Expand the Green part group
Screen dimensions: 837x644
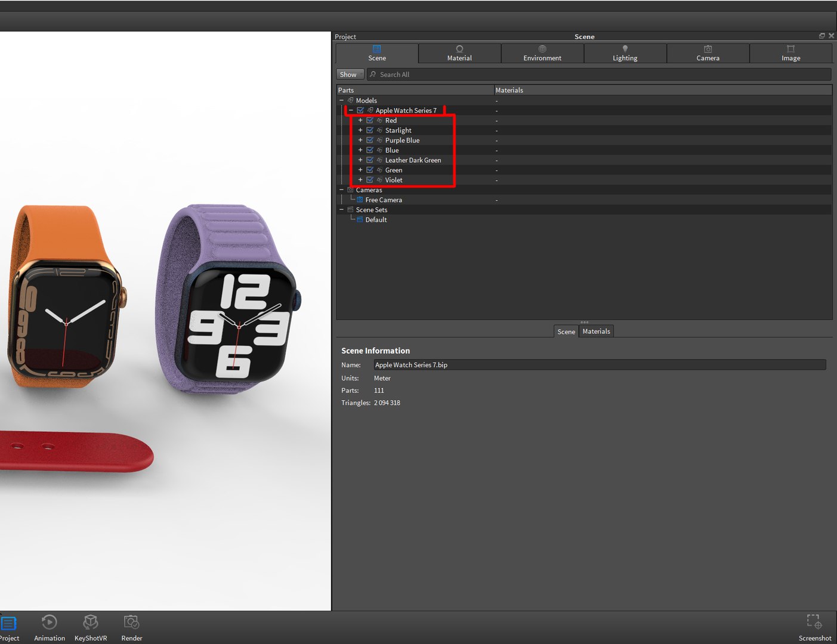[x=360, y=170]
